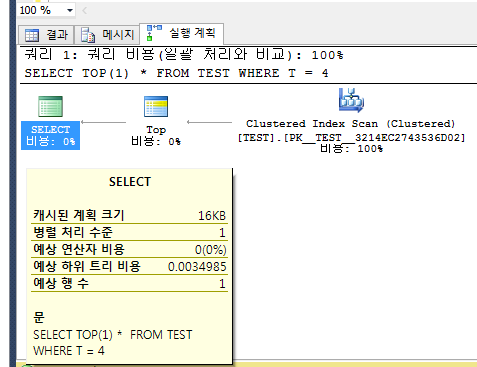477x367 pixels.
Task: Click the Clustered Index Scan icon
Action: click(x=351, y=100)
